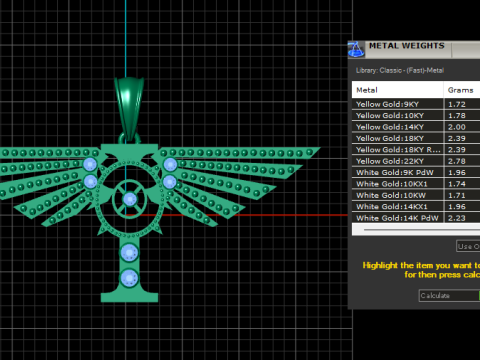Click the top gemstone beside left wing

pos(90,164)
